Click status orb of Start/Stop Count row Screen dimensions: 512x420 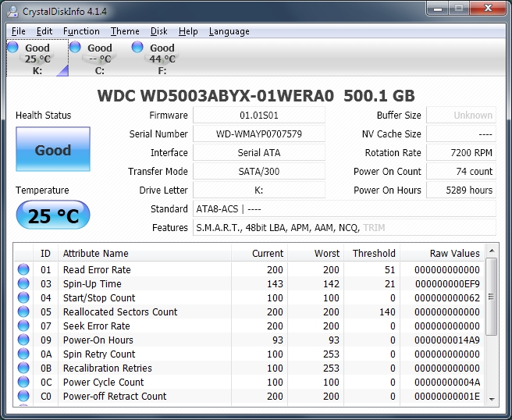pos(23,297)
